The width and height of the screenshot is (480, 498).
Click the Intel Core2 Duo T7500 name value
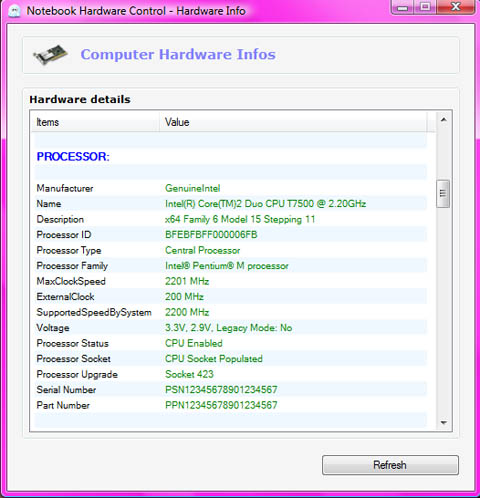coord(265,204)
